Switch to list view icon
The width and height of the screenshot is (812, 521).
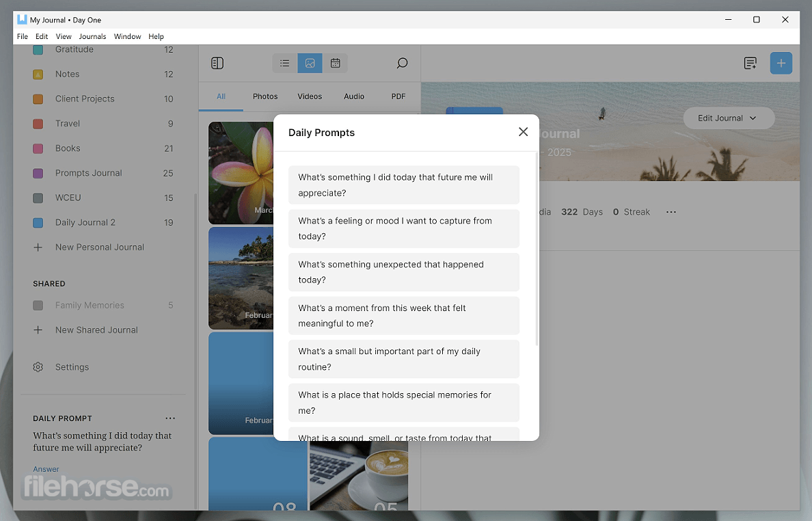click(285, 63)
